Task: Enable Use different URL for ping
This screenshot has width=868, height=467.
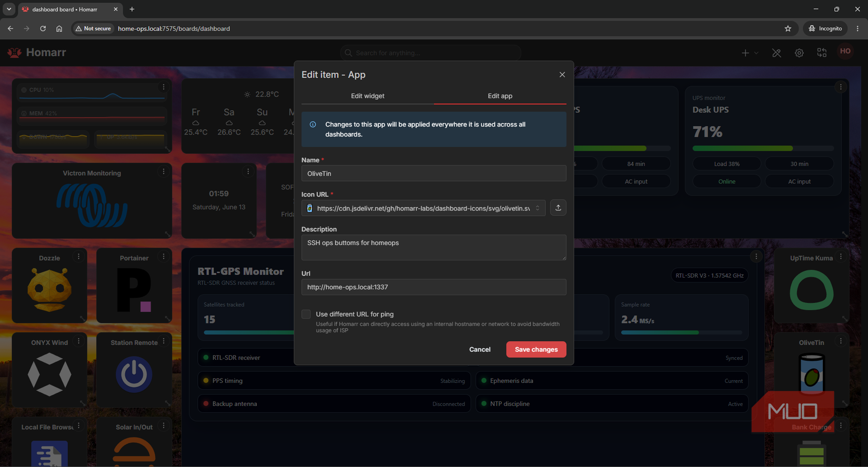Action: pos(306,314)
